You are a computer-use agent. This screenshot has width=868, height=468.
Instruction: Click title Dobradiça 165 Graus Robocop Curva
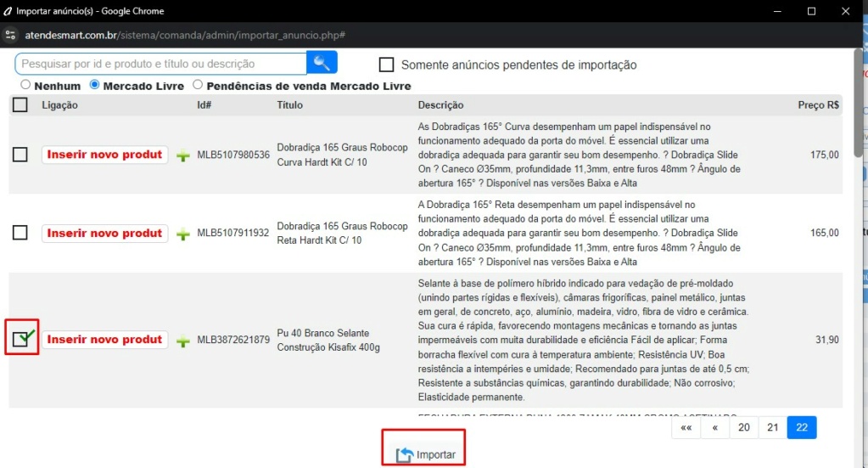coord(342,155)
